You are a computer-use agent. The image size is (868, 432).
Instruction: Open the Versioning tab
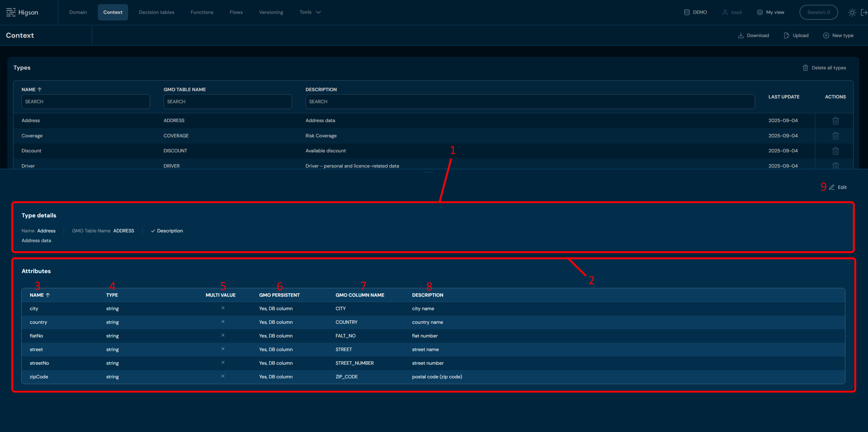pos(271,12)
